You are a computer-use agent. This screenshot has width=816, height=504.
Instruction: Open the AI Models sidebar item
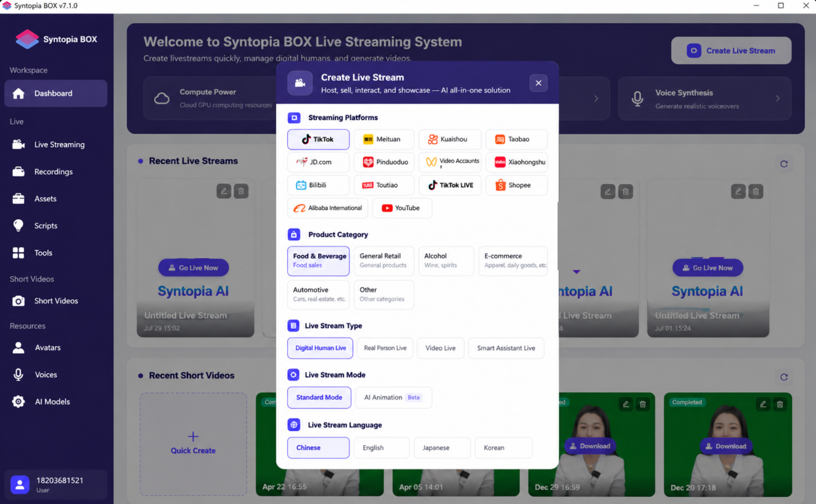pos(56,402)
